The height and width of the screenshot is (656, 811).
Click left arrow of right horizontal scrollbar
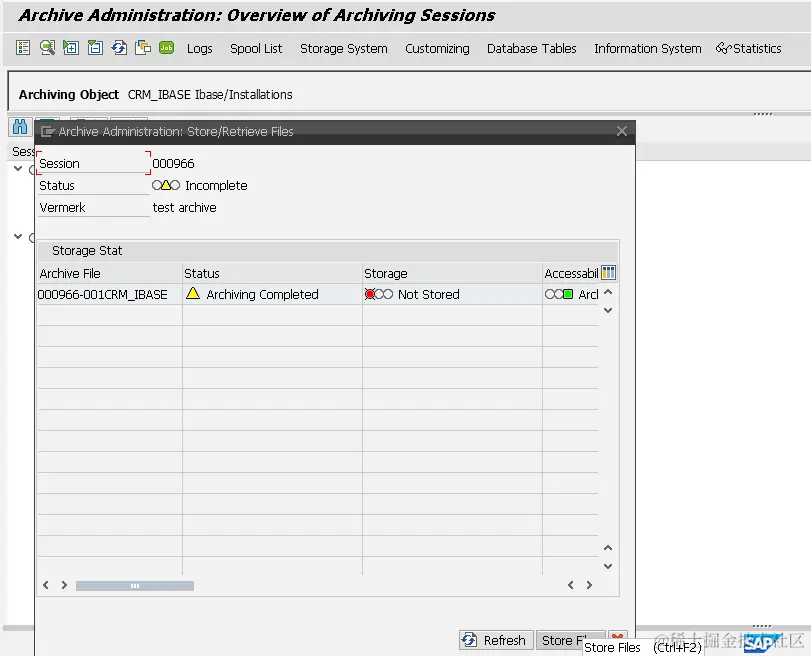pyautogui.click(x=570, y=585)
